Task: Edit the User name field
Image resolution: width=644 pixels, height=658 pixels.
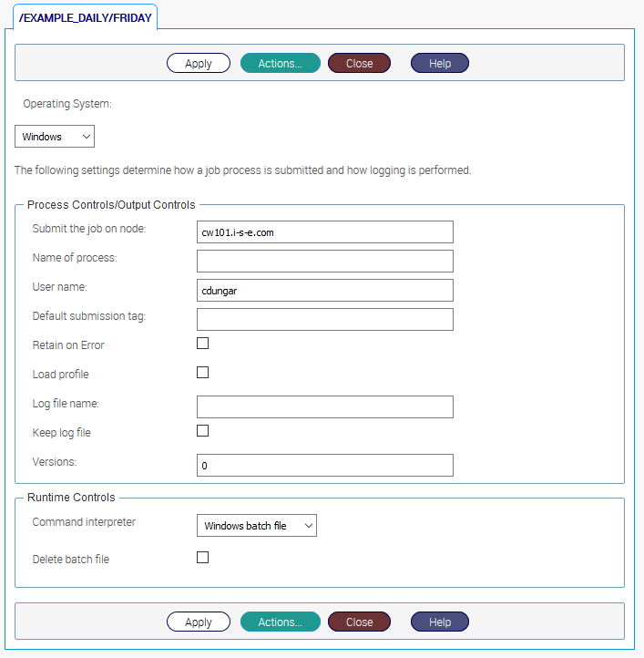Action: (324, 291)
